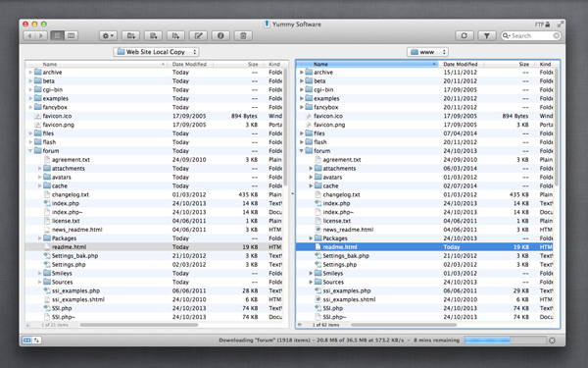Sort local pane by Name column

click(97, 64)
